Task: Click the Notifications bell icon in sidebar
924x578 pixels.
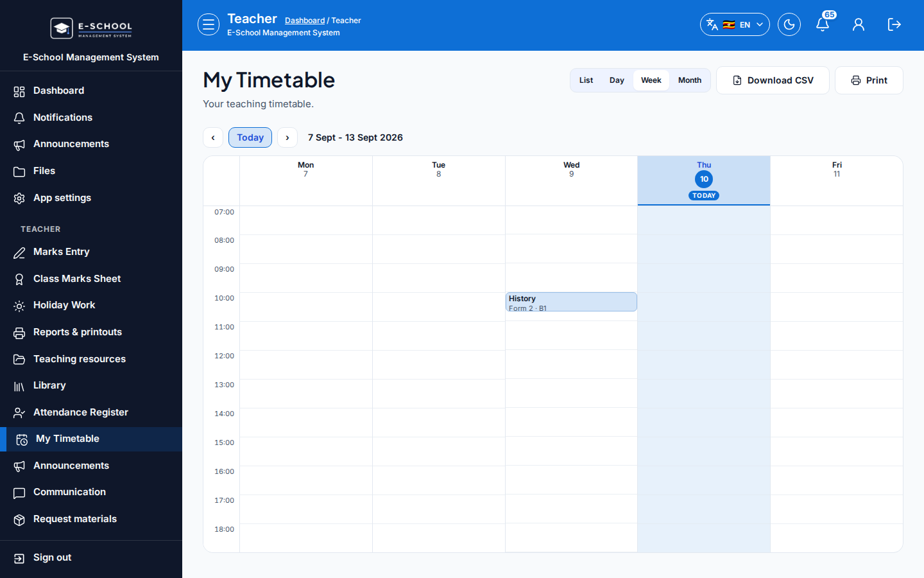Action: click(x=19, y=118)
